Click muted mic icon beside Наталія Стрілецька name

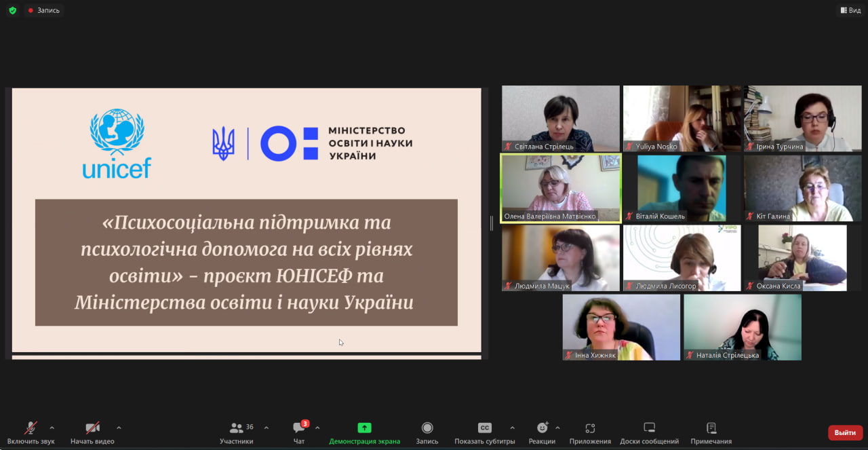(690, 355)
